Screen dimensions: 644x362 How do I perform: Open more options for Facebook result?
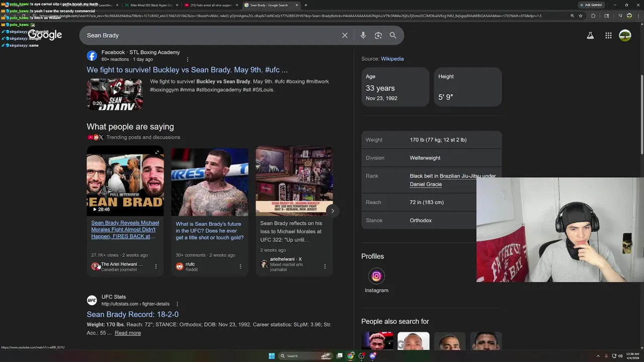click(x=188, y=59)
